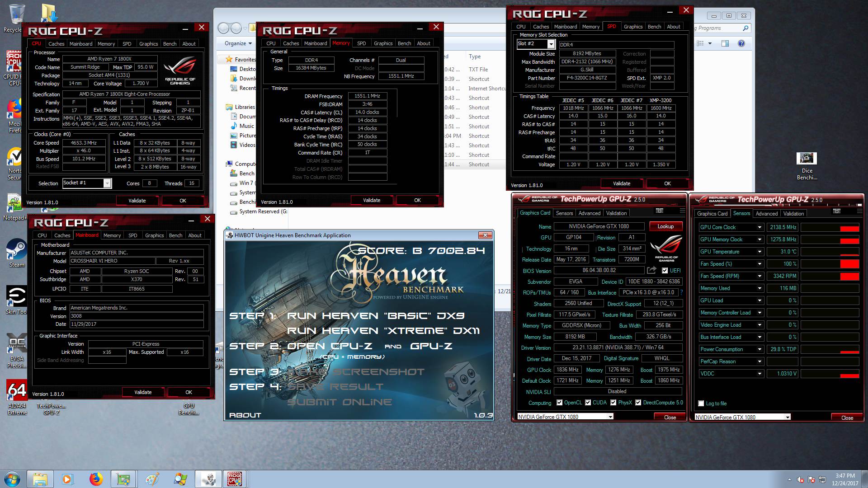
Task: Open the CPUID CPU-Z desktop icon
Action: click(14, 68)
